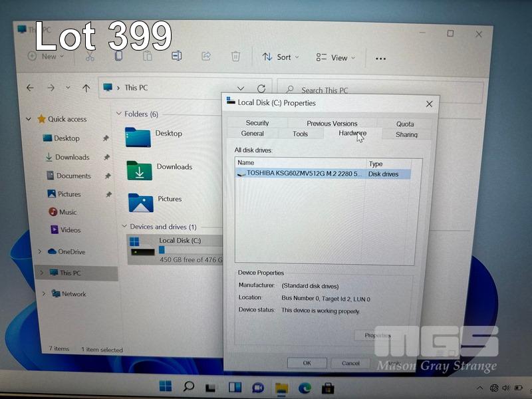Expand the OneDrive tree node

coord(40,251)
